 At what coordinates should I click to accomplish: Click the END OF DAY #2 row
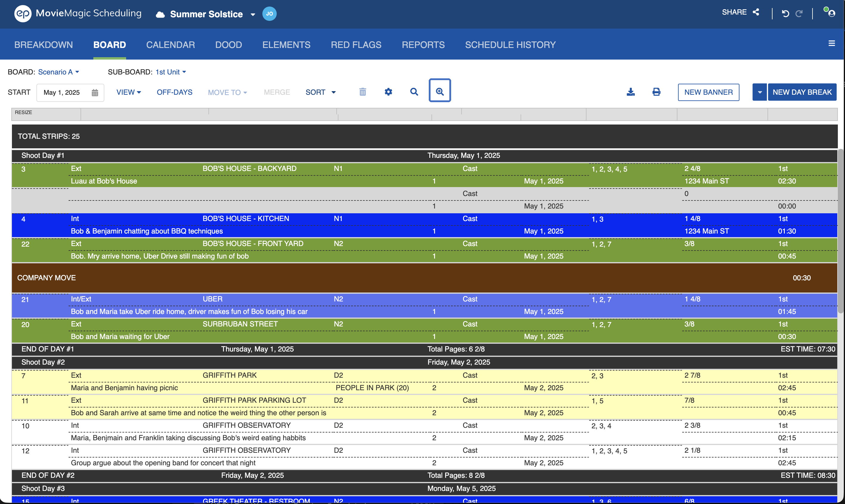click(x=424, y=475)
